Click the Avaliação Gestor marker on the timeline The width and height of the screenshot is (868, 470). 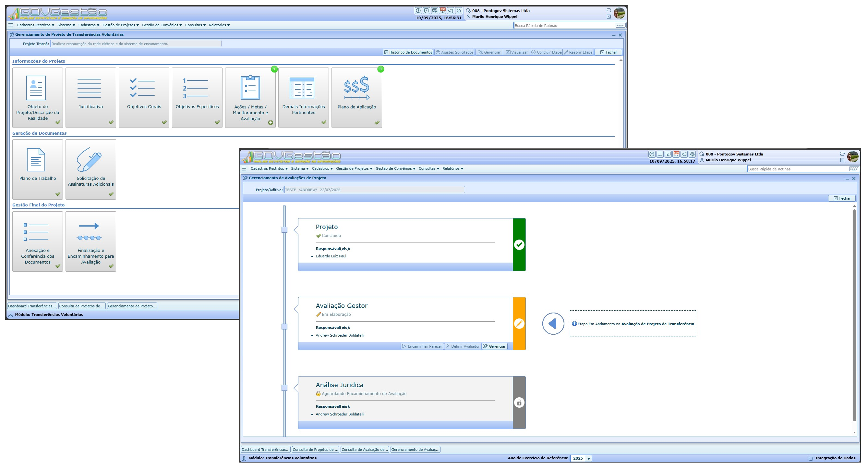(284, 326)
